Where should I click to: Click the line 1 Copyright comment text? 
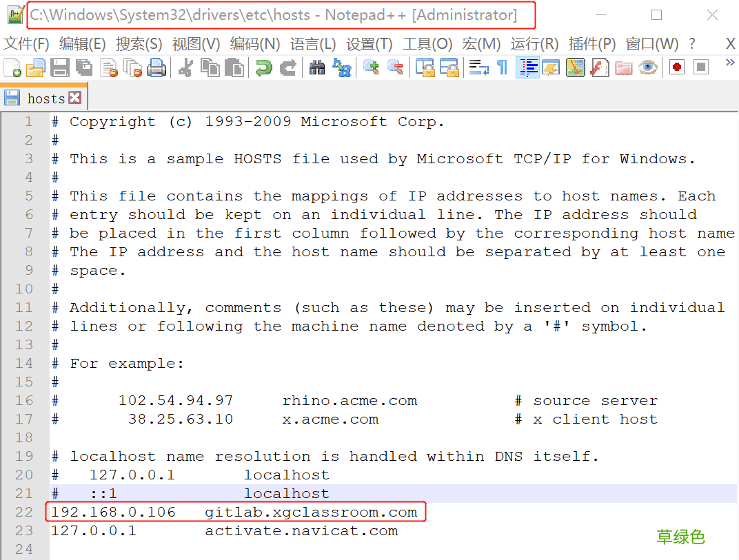[248, 121]
